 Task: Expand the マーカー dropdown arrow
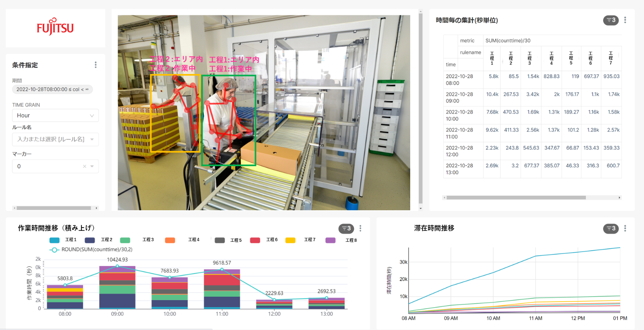point(92,167)
